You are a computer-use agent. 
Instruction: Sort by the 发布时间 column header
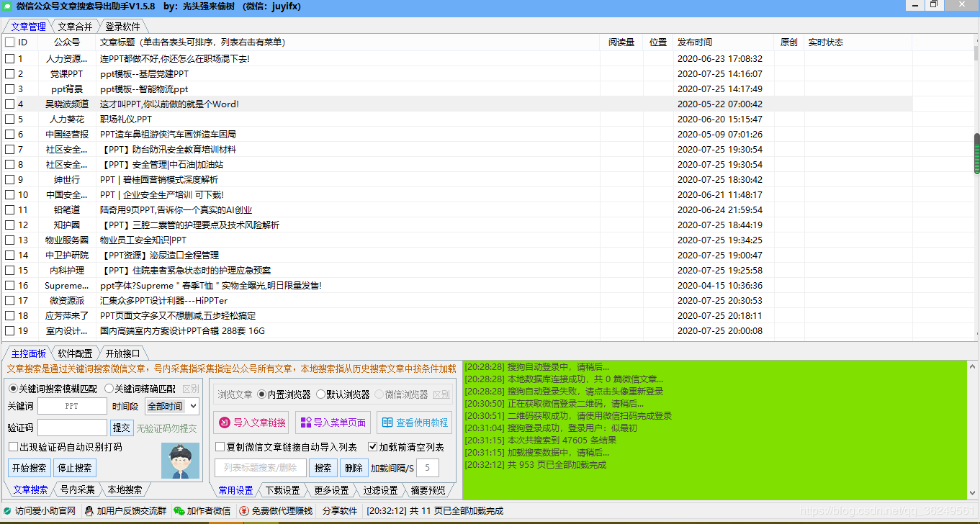[x=724, y=42]
